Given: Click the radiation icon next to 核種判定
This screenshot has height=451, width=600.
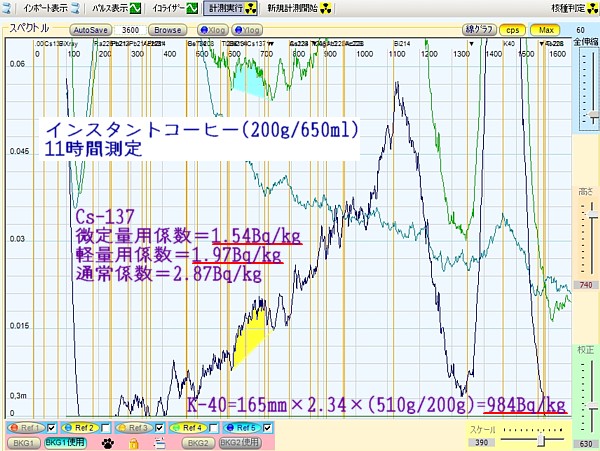Looking at the screenshot, I should coord(593,8).
